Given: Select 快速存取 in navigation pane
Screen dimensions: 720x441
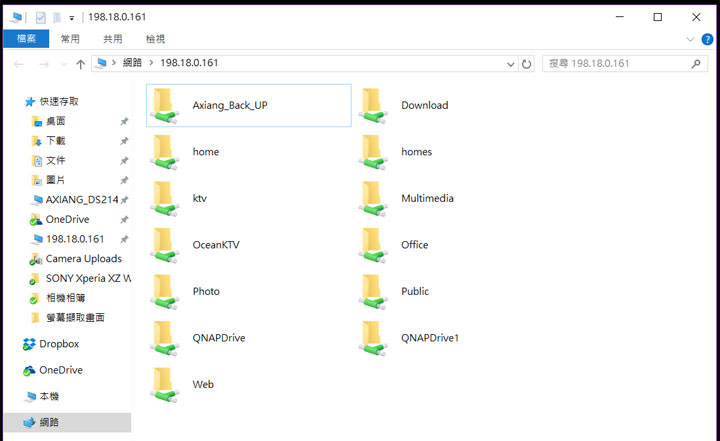Looking at the screenshot, I should click(59, 102).
